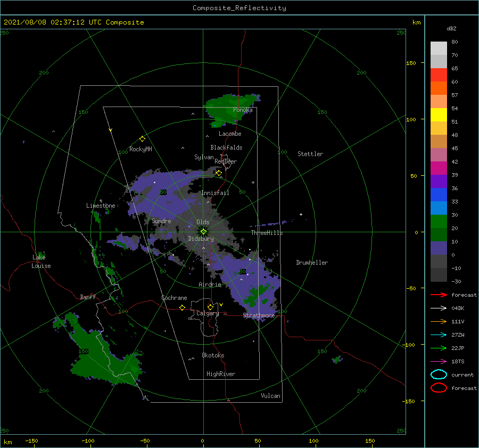Select the HighRiver town label
Screen dimensions: 479x448
click(221, 374)
